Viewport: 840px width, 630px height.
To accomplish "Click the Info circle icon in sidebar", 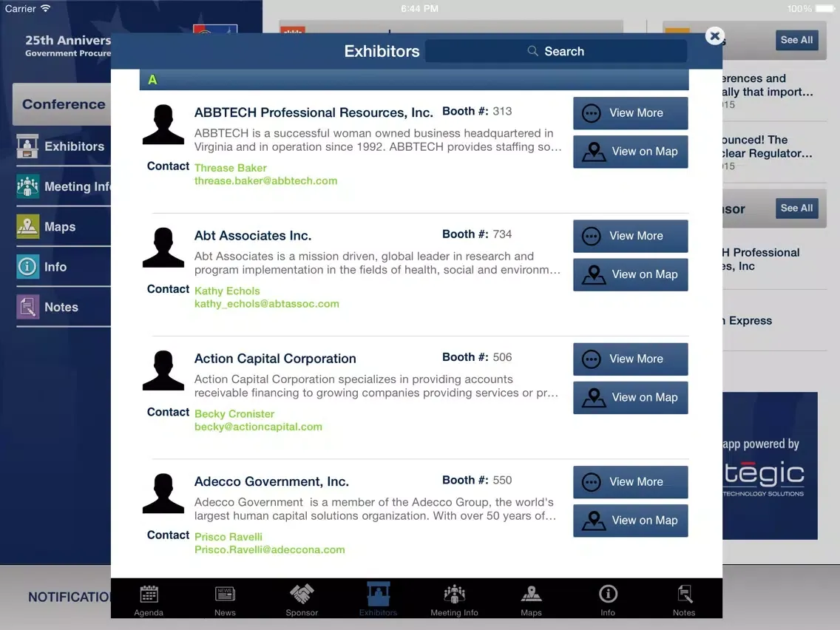I will point(27,267).
